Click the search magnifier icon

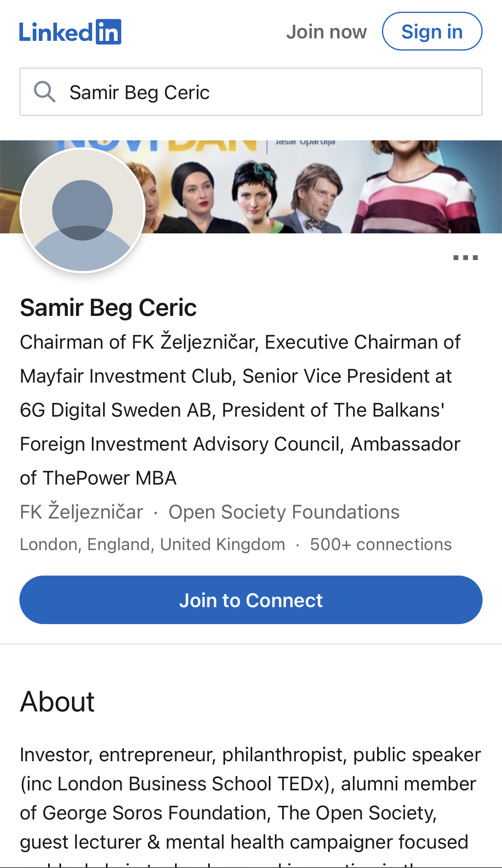44,92
